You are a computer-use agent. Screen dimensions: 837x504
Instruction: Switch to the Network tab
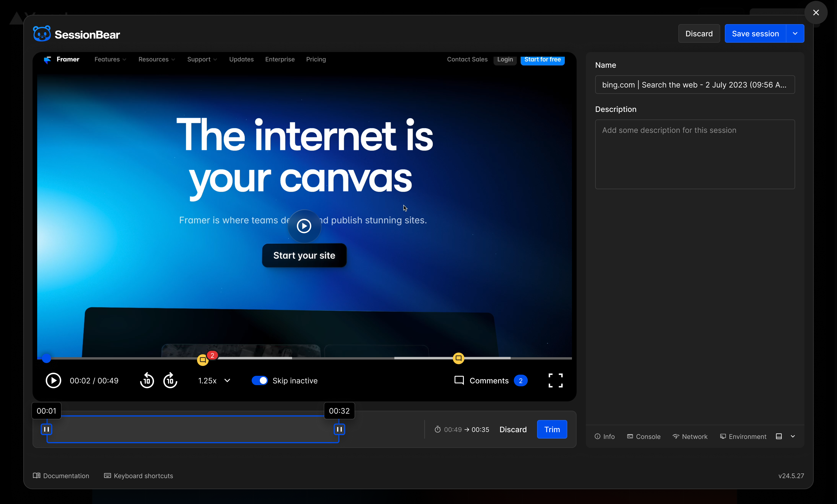pyautogui.click(x=690, y=436)
